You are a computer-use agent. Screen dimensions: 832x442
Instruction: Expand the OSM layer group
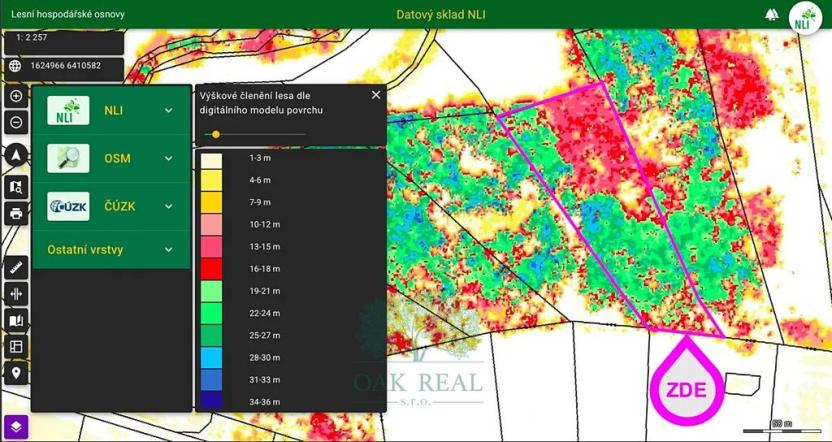(168, 159)
